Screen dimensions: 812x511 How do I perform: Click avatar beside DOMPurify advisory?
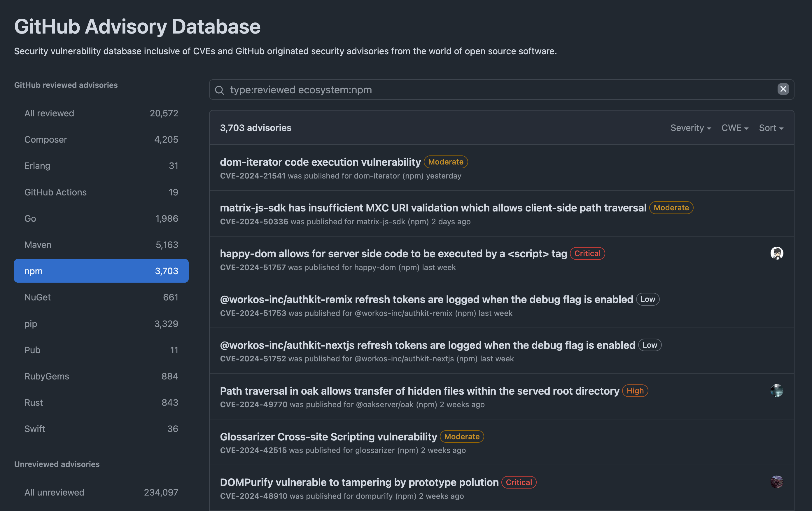[777, 482]
